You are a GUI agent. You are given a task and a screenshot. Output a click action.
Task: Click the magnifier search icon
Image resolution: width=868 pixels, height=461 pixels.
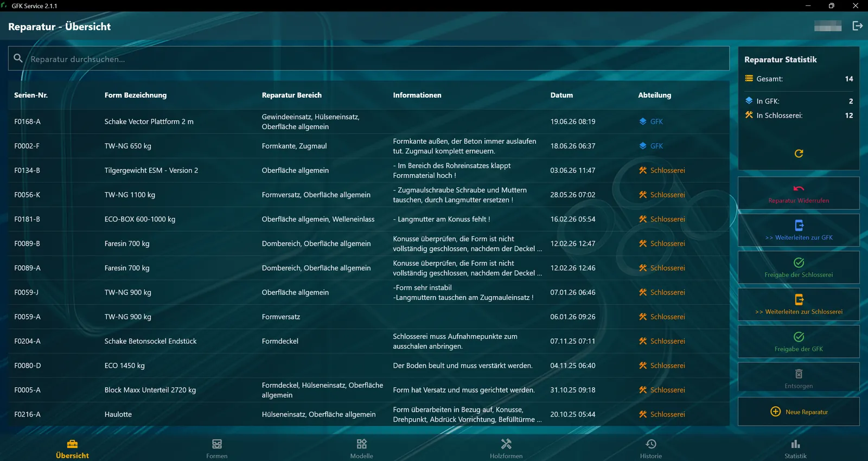click(18, 58)
